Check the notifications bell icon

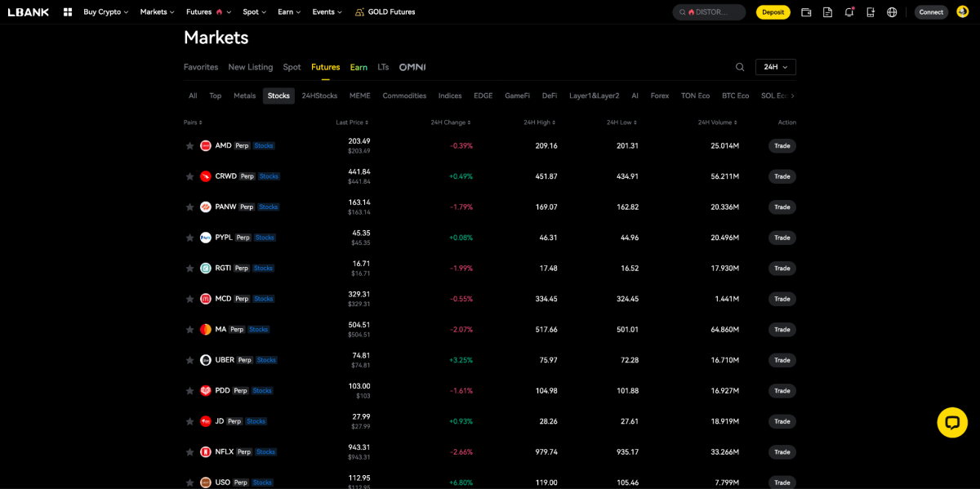849,11
